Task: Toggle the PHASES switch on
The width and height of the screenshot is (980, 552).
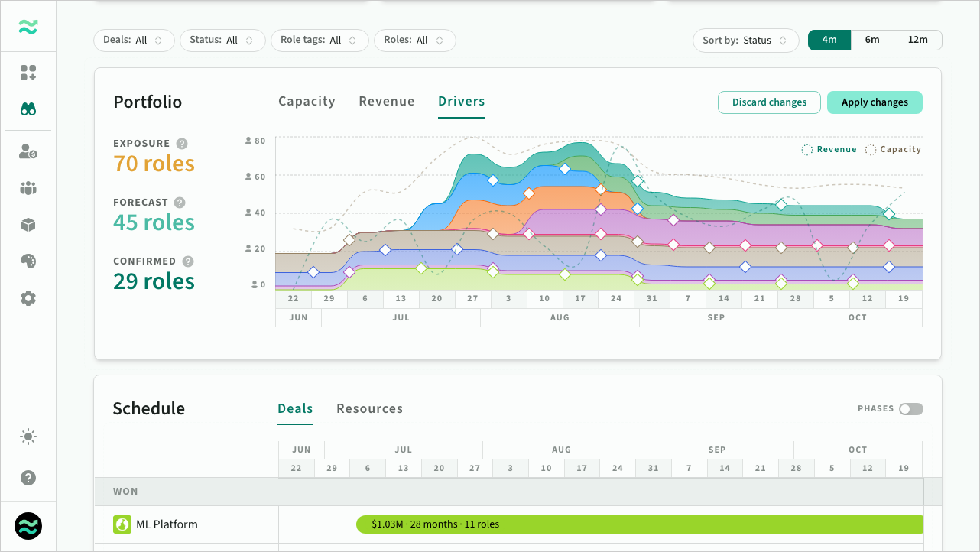Action: 911,409
